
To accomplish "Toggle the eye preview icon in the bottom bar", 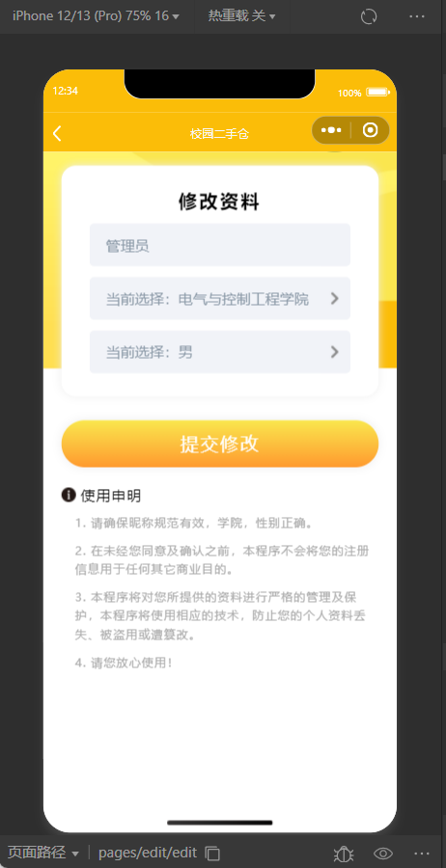I will (383, 854).
